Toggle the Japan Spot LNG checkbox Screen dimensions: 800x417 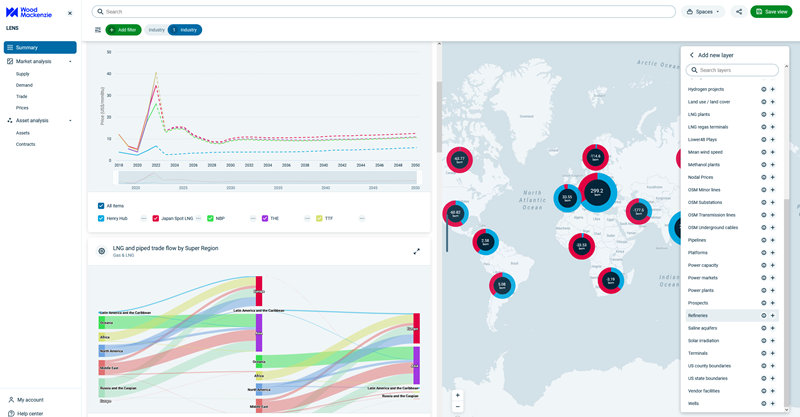[156, 218]
